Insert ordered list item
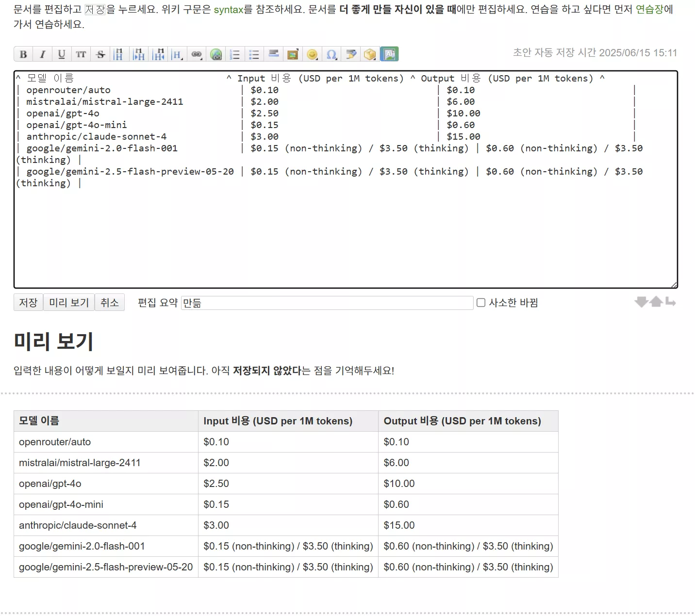 pos(235,54)
